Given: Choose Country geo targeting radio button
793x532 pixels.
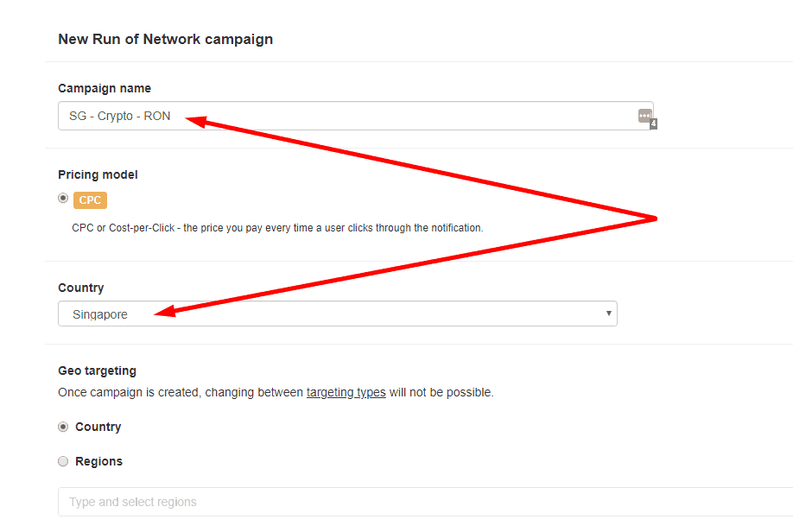Looking at the screenshot, I should (63, 427).
